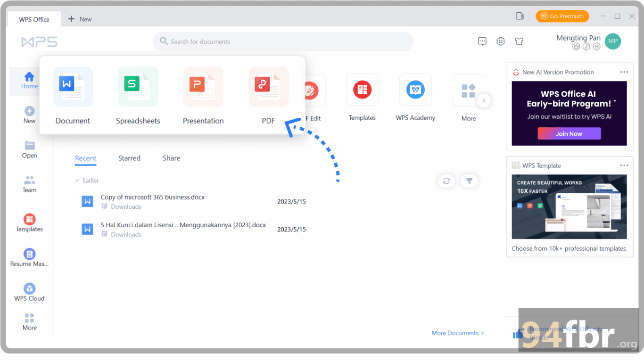Click New plus icon in sidebar
Screen dimensions: 644x362
29,111
